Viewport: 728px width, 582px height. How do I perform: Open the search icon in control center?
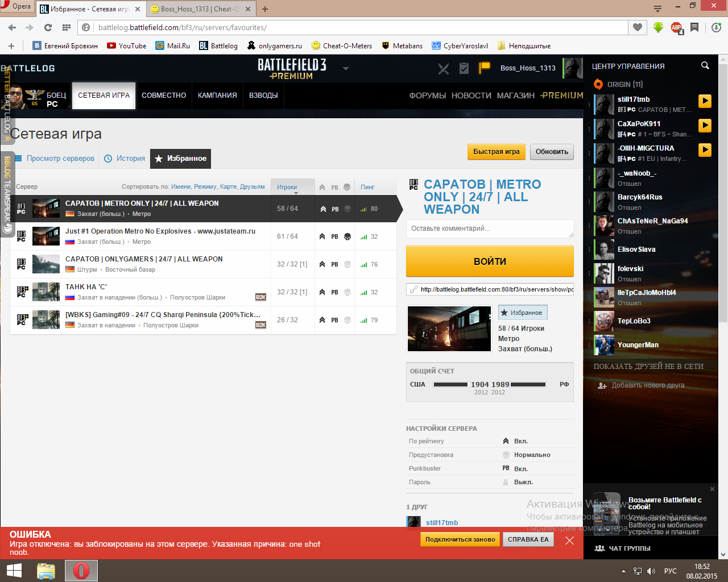click(705, 66)
